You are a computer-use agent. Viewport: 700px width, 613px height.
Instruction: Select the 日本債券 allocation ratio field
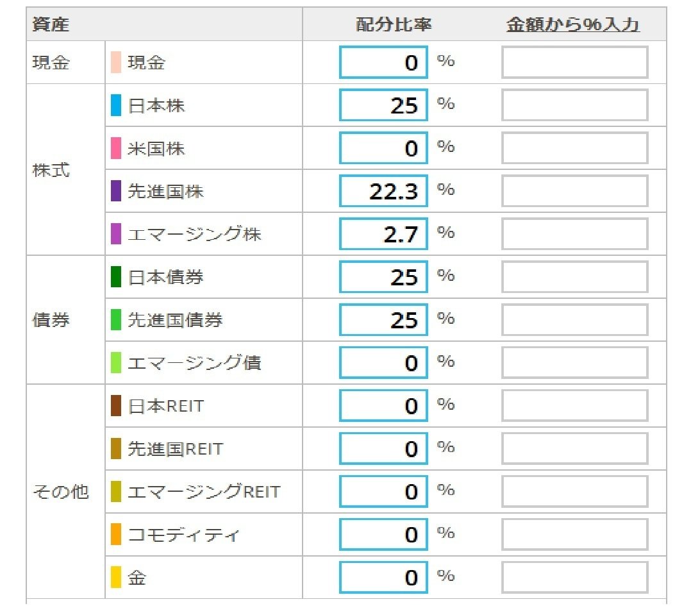tap(383, 277)
